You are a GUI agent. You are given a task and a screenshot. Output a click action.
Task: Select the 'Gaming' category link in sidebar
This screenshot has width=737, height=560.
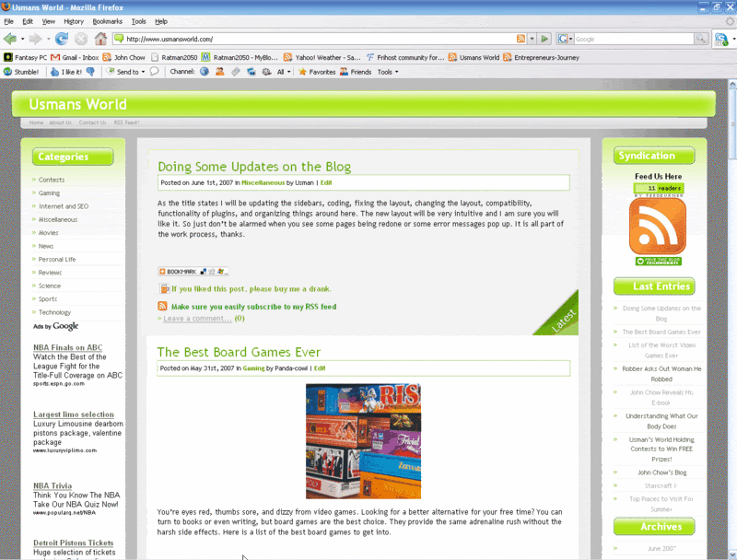(49, 193)
